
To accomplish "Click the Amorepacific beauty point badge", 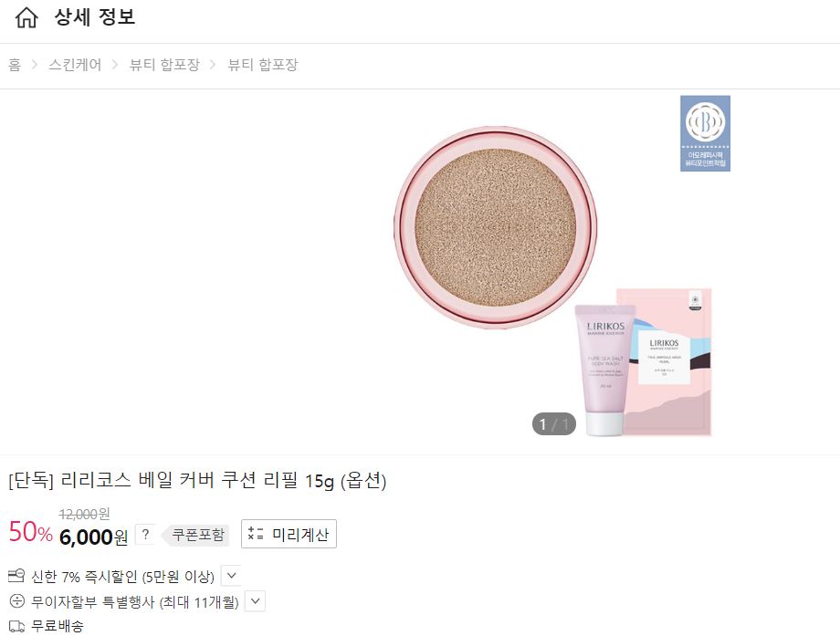I will coord(705,133).
